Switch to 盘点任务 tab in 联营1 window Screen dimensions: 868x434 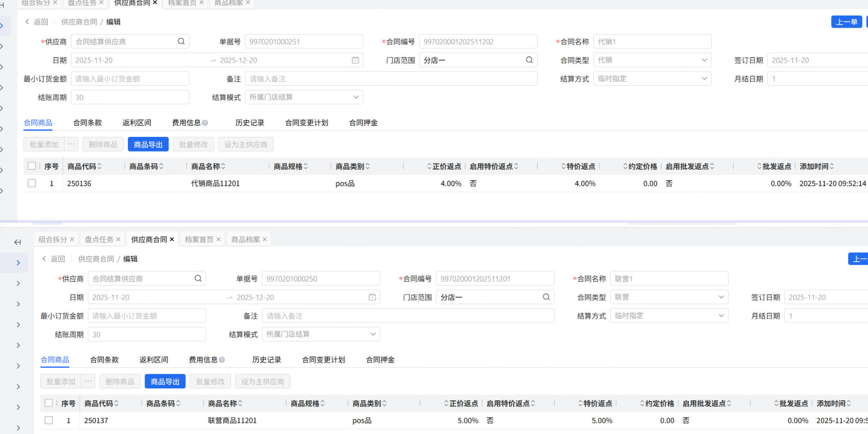pos(99,239)
